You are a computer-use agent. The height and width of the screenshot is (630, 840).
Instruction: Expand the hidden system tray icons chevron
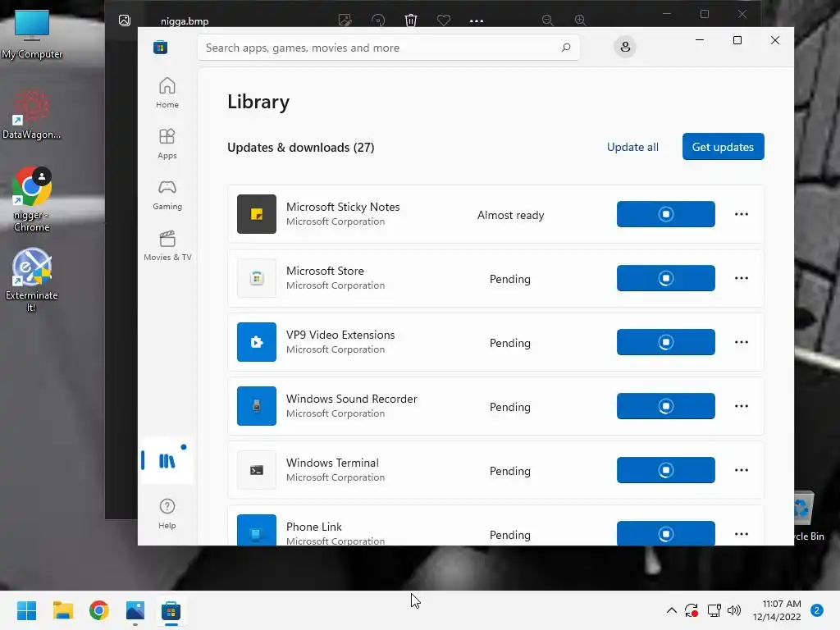tap(671, 610)
